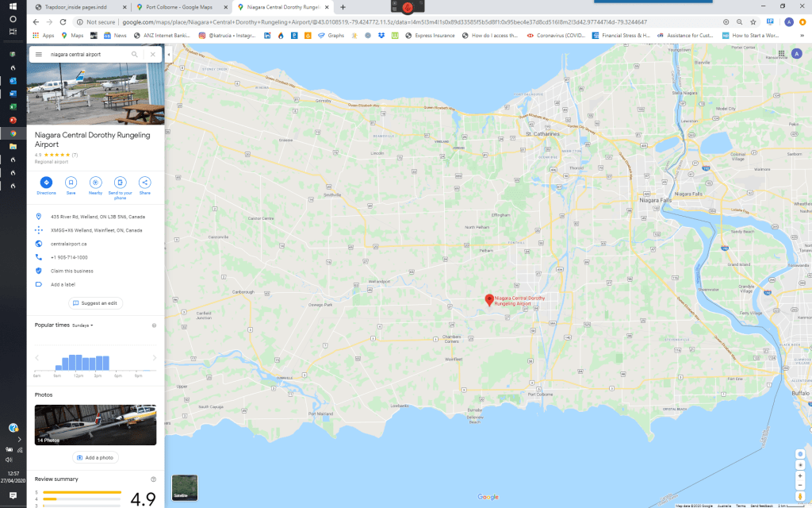The height and width of the screenshot is (508, 812).
Task: Open the Google apps grid icon
Action: pyautogui.click(x=782, y=54)
